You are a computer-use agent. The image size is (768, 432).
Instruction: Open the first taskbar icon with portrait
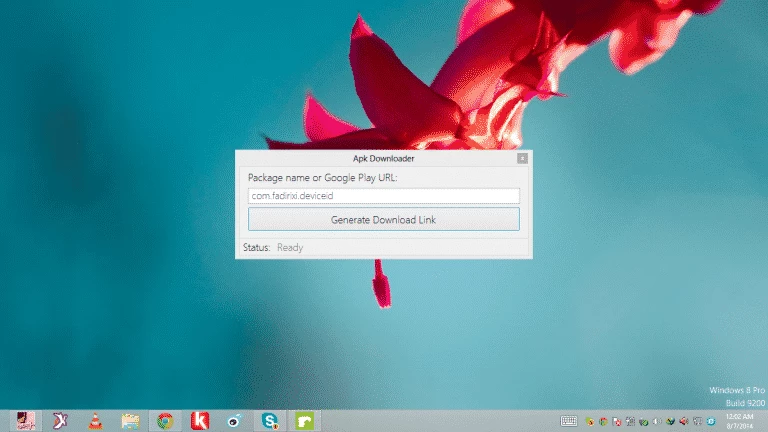tap(25, 421)
